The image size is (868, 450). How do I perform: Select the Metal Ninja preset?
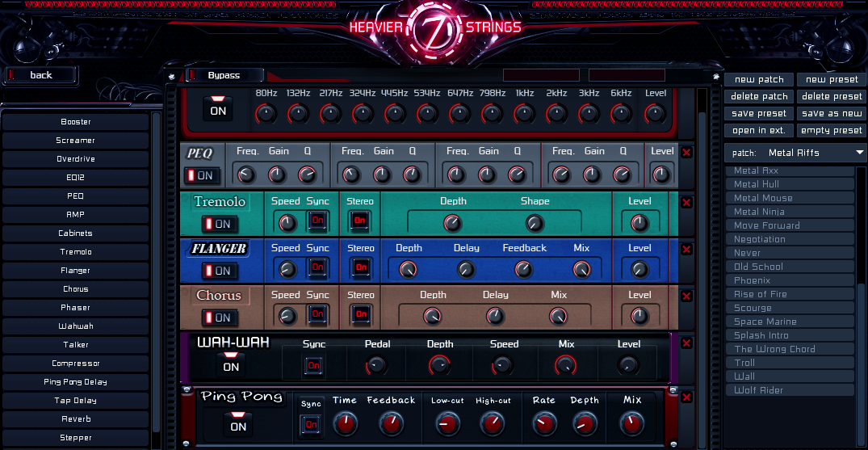click(x=790, y=212)
